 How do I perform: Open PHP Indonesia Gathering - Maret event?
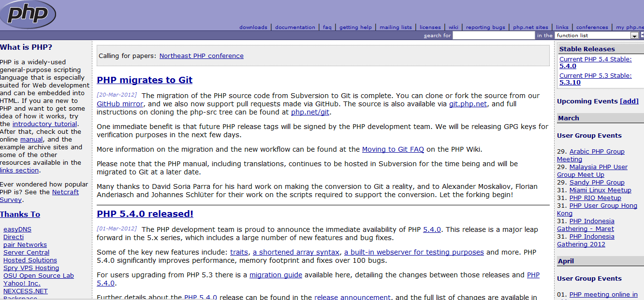coord(585,225)
